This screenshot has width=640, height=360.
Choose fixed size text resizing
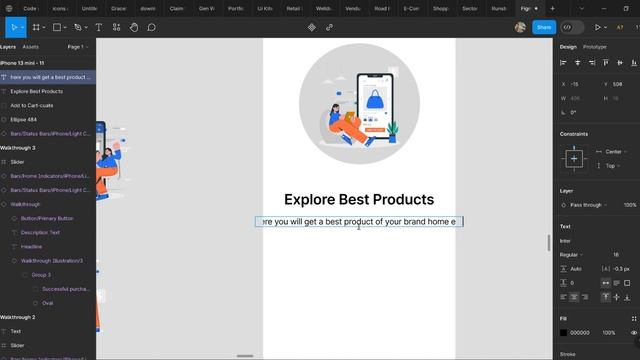[627, 283]
